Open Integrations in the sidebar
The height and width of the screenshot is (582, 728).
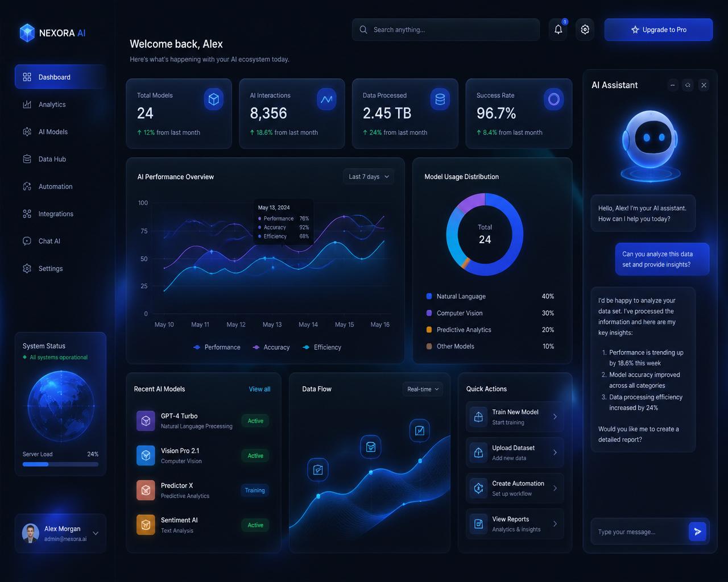pos(60,214)
